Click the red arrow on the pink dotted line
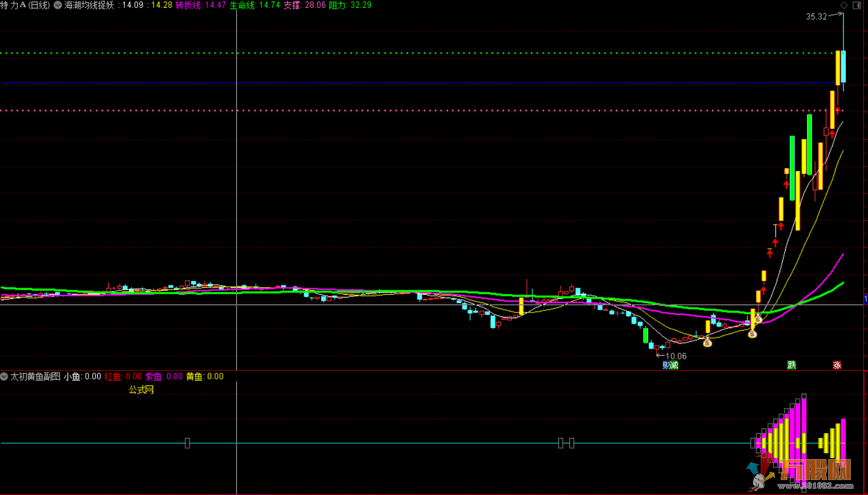Viewport: 868px width, 495px height. pyautogui.click(x=838, y=110)
